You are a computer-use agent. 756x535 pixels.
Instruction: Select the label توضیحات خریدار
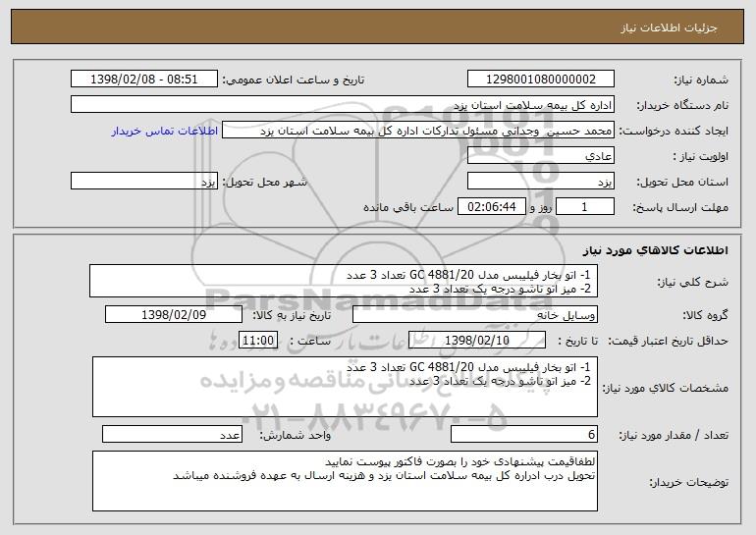tap(688, 482)
